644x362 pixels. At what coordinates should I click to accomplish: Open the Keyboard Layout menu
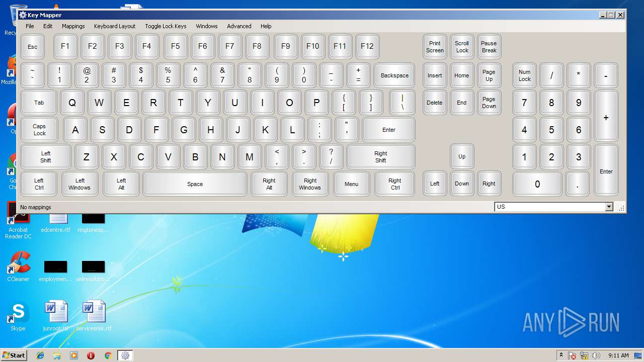coord(115,26)
